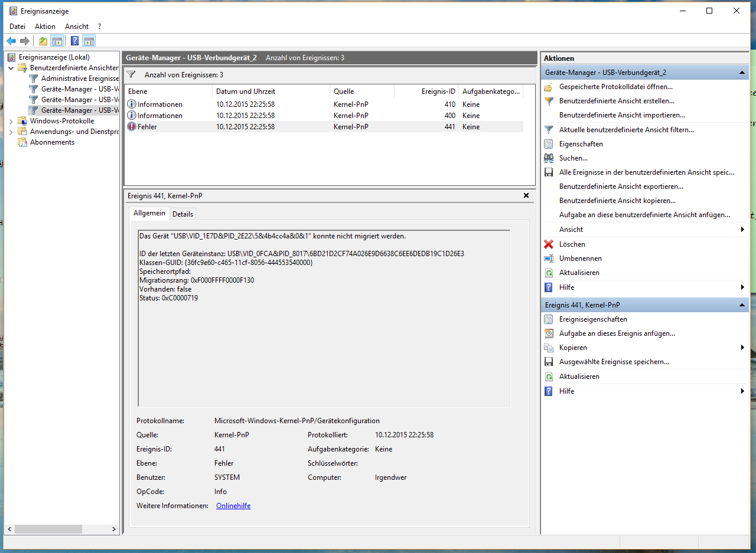Expand Anwendungs- und Dienstprotokolle node

pyautogui.click(x=11, y=132)
